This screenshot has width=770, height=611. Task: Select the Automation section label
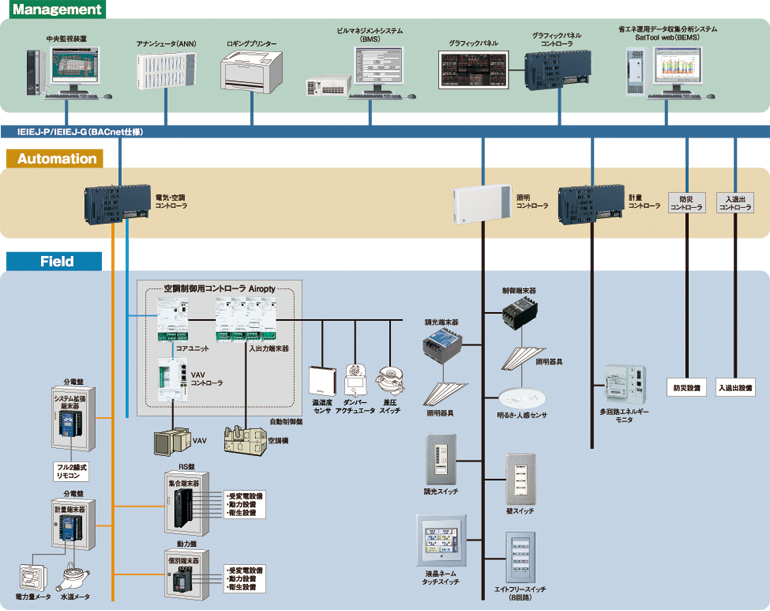pos(55,158)
